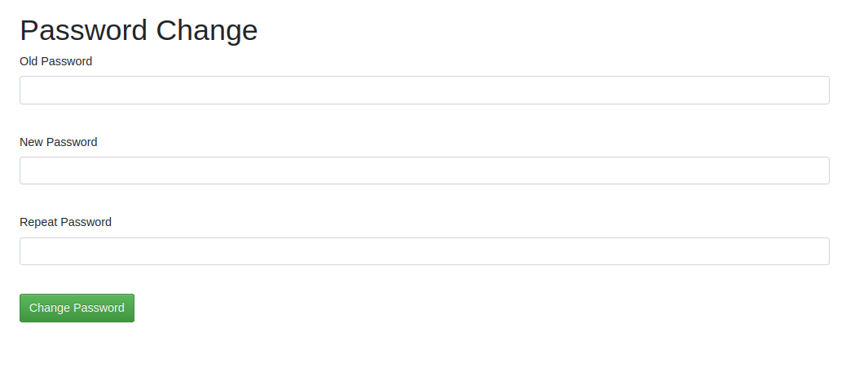Viewport: 868px width, 377px height.
Task: Activate the field under New Password label
Action: (425, 171)
